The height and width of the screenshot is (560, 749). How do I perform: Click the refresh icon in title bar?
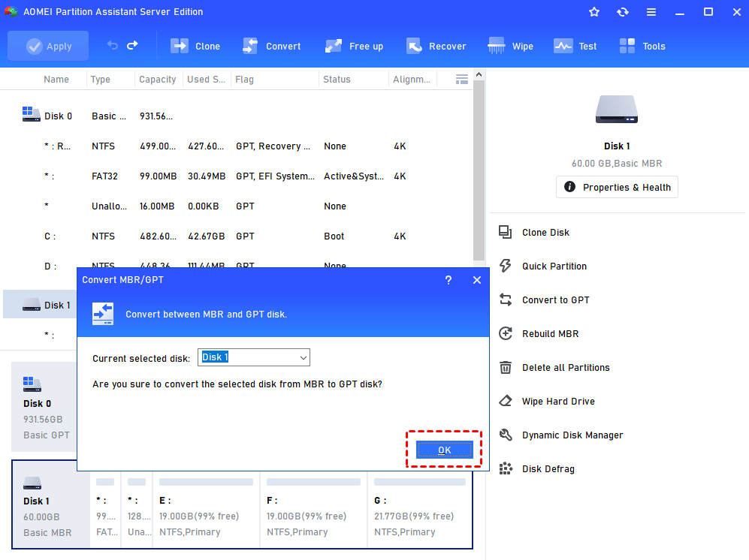tap(623, 12)
